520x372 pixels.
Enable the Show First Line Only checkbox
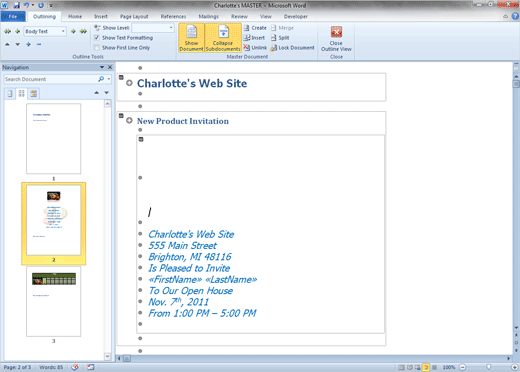coord(97,48)
